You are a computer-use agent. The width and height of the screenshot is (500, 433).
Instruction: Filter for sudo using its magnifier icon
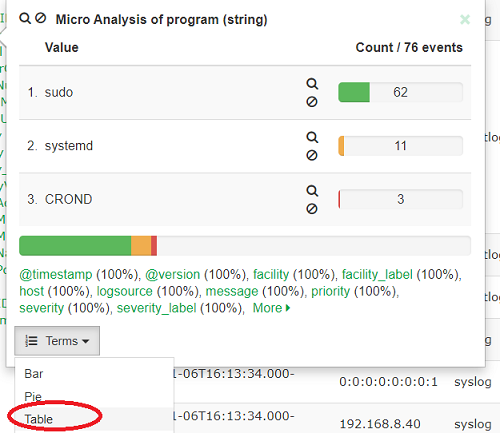[x=312, y=83]
